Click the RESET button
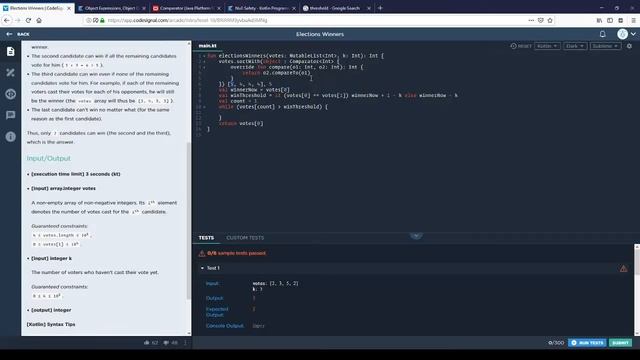Image resolution: width=640 pixels, height=360 pixels. [x=521, y=46]
